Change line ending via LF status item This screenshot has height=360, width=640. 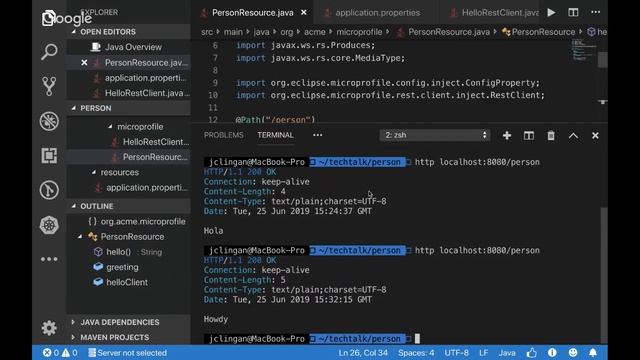(x=484, y=353)
